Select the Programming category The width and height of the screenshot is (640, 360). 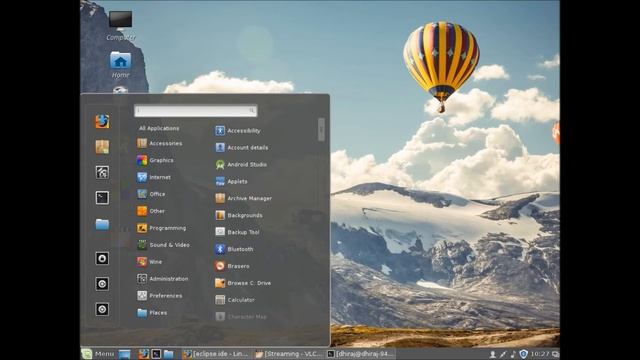[x=162, y=228]
